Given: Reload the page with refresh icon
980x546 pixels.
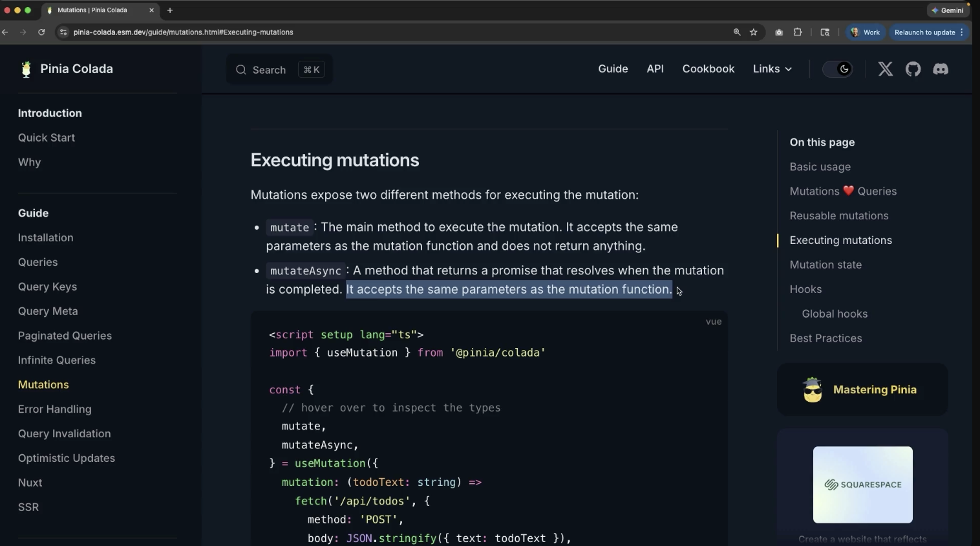Looking at the screenshot, I should click(x=41, y=32).
